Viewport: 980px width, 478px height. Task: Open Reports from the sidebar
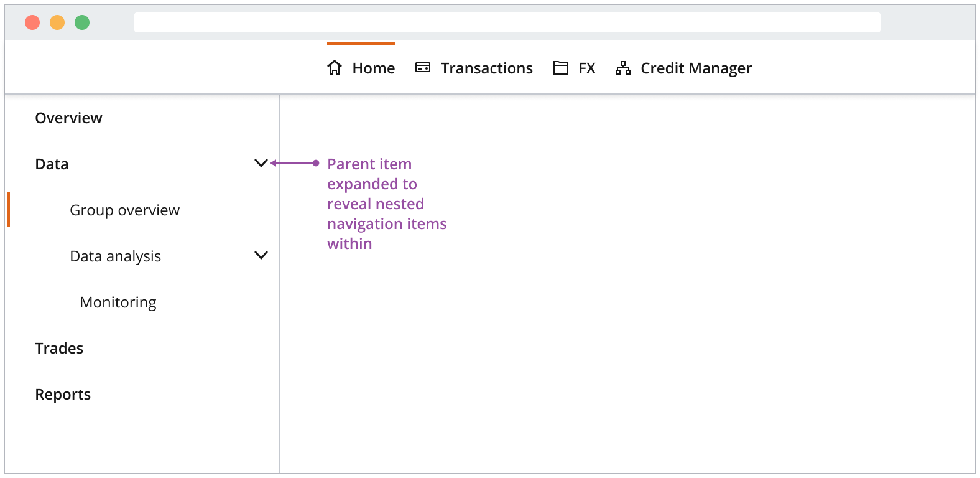pyautogui.click(x=63, y=395)
